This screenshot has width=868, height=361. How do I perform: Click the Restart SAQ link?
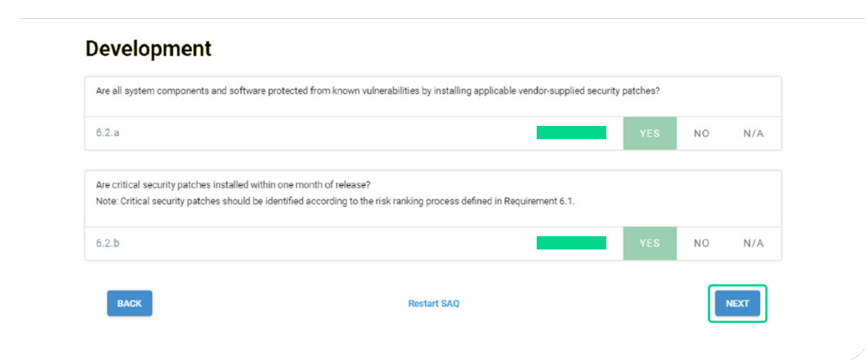pyautogui.click(x=433, y=303)
